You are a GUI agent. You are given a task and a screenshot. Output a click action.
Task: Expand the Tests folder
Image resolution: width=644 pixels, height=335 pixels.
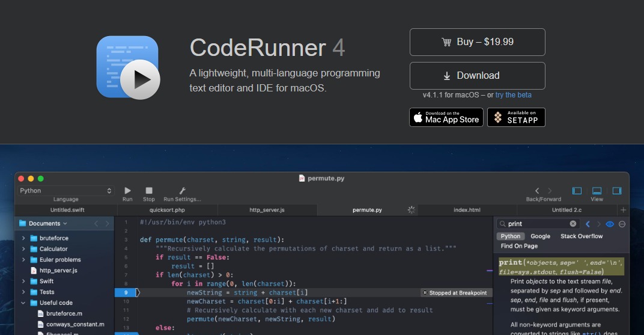pyautogui.click(x=23, y=292)
